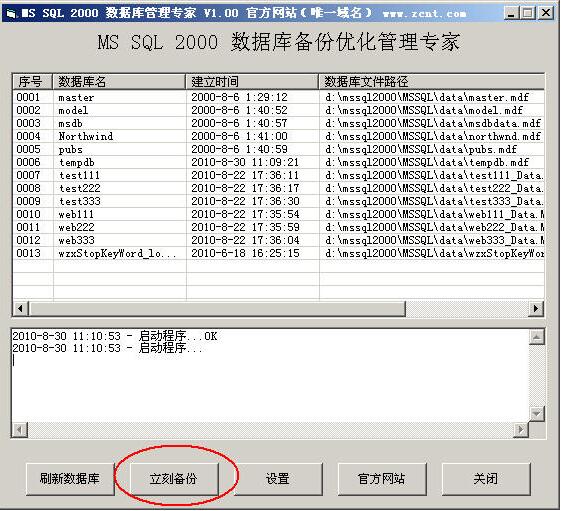561x511 pixels.
Task: Click the database list left scroll arrow
Action: 21,308
